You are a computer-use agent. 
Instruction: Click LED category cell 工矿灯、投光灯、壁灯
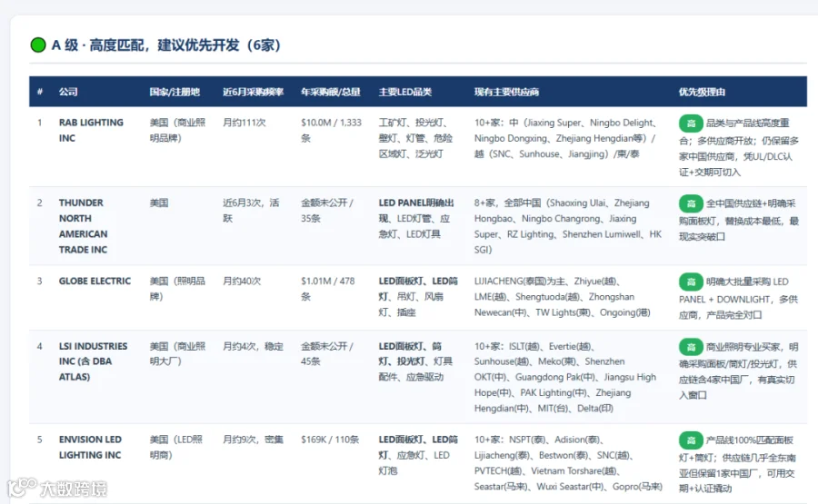[415, 138]
